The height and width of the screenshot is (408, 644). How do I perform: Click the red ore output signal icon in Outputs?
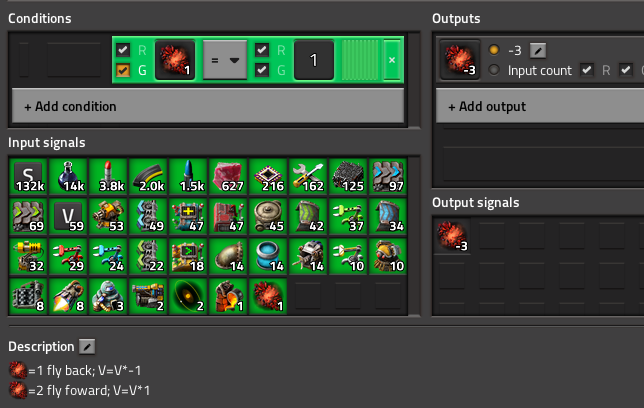click(x=460, y=60)
